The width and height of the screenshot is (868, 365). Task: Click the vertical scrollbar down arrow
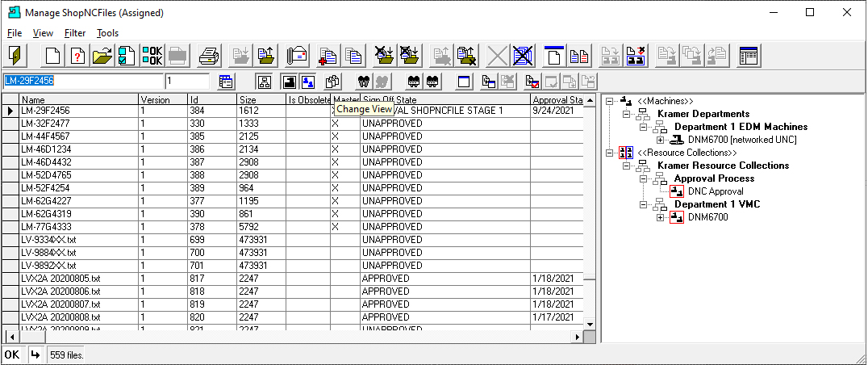pyautogui.click(x=590, y=324)
